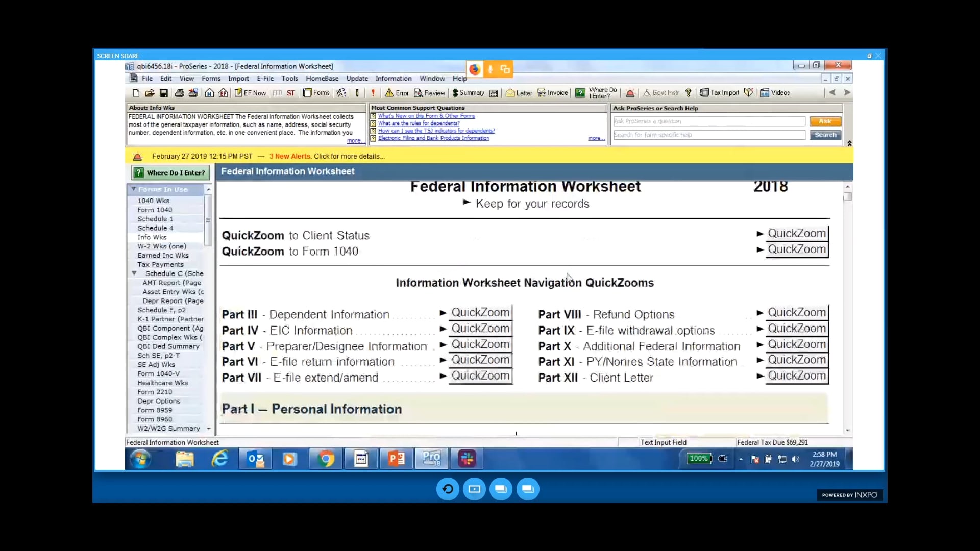
Task: QuickZoom to Form 1040
Action: tap(797, 249)
